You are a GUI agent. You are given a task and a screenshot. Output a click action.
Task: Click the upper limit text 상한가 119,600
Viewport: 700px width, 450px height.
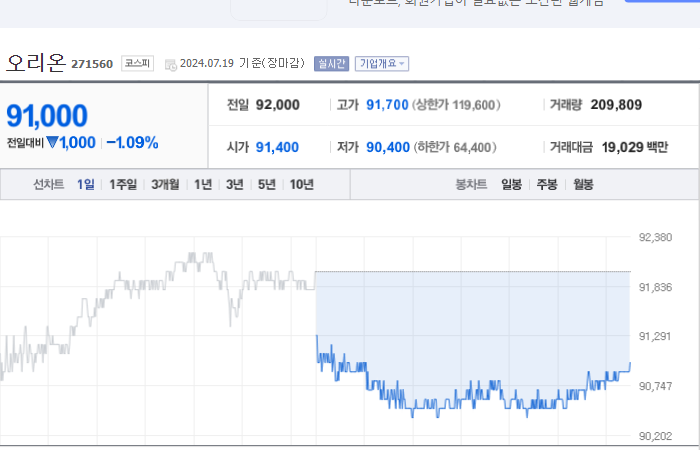click(456, 105)
